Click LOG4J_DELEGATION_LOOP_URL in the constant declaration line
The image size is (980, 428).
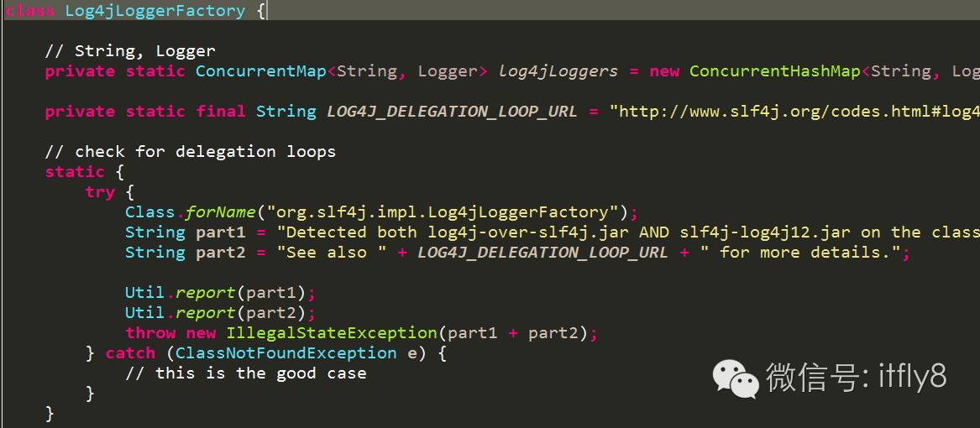(x=452, y=112)
